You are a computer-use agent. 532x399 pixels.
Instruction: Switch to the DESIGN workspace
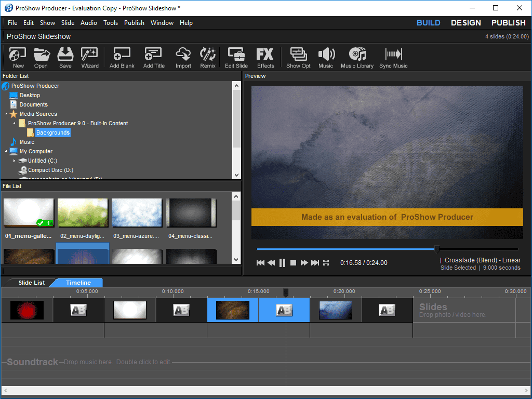pos(466,23)
